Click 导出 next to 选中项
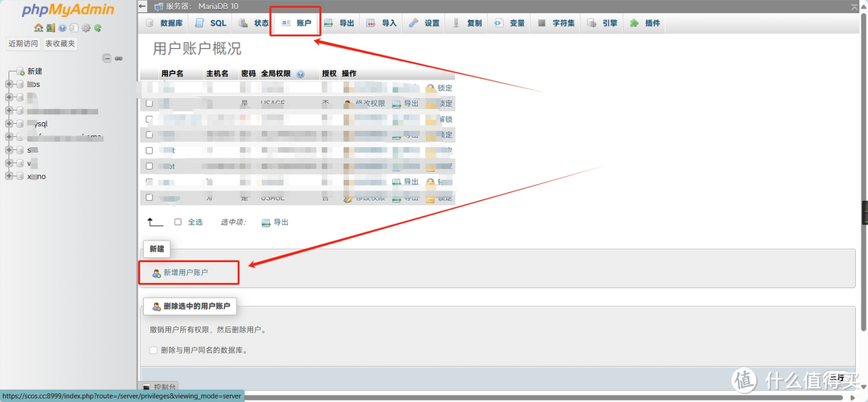The image size is (868, 402). [x=275, y=222]
